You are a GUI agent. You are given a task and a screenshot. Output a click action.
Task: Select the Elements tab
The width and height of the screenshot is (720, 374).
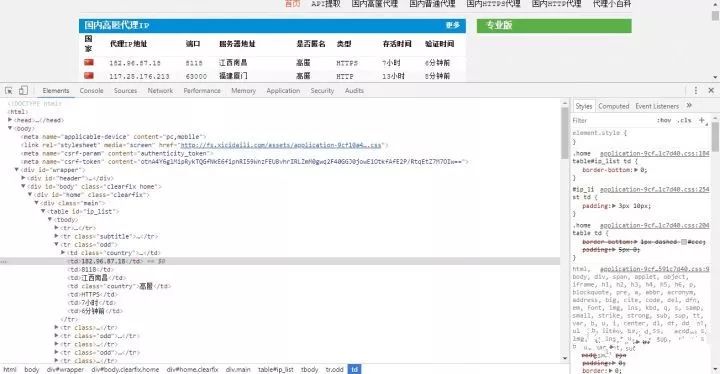pos(56,91)
